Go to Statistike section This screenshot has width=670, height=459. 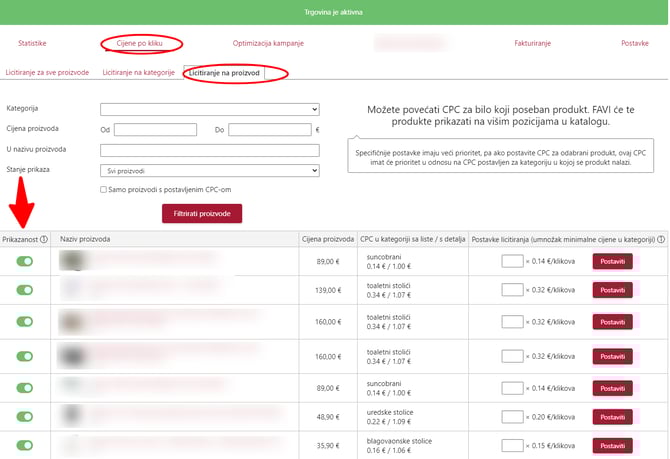(x=32, y=44)
